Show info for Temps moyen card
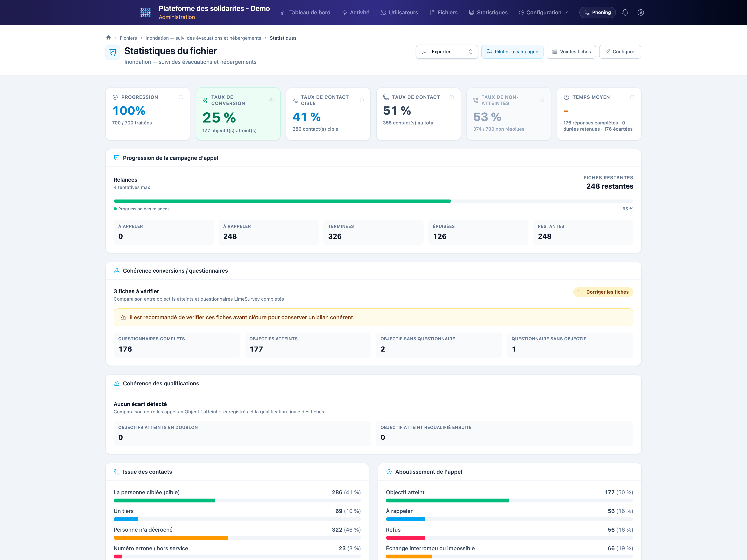The width and height of the screenshot is (747, 560). tap(632, 97)
